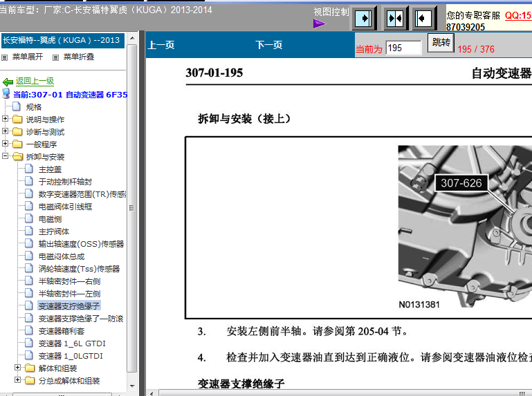Click the left panel vertical scrollbar thumb
The image size is (532, 396).
[x=132, y=208]
